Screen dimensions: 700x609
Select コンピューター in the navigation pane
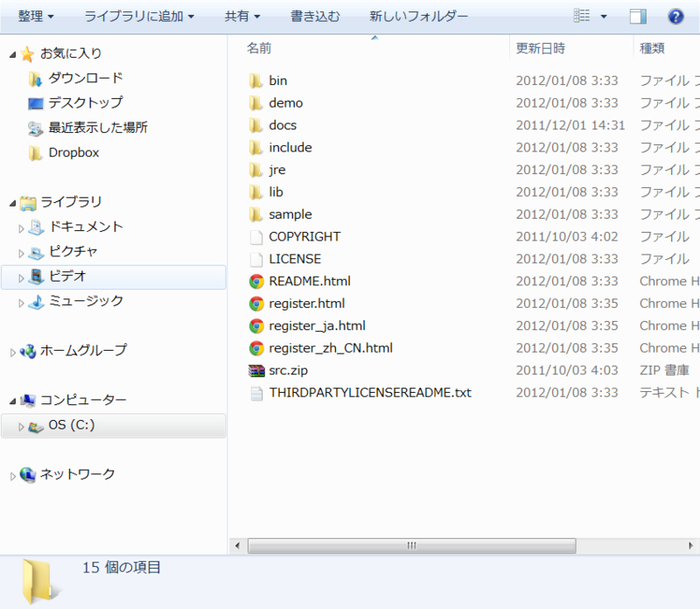83,400
